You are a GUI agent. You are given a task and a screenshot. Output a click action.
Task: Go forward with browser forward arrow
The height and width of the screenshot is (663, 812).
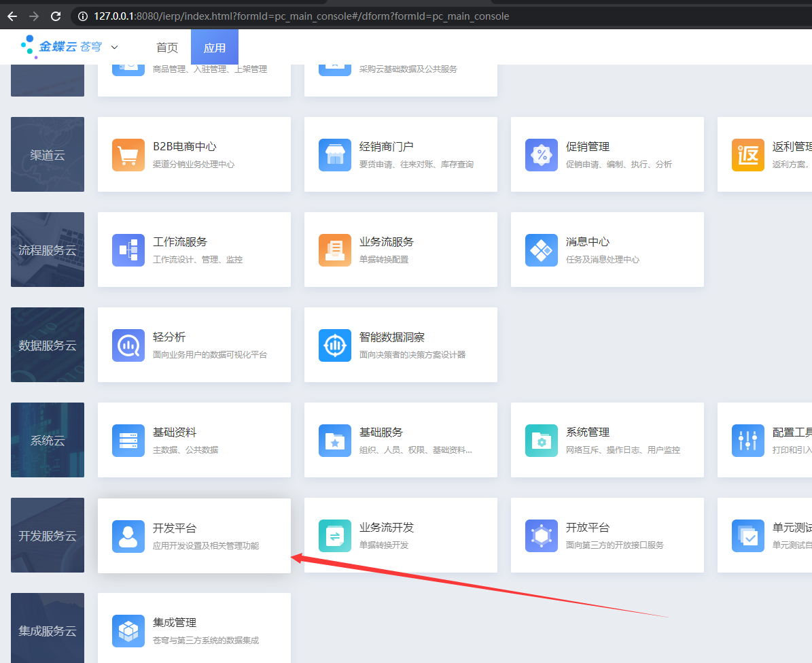34,16
